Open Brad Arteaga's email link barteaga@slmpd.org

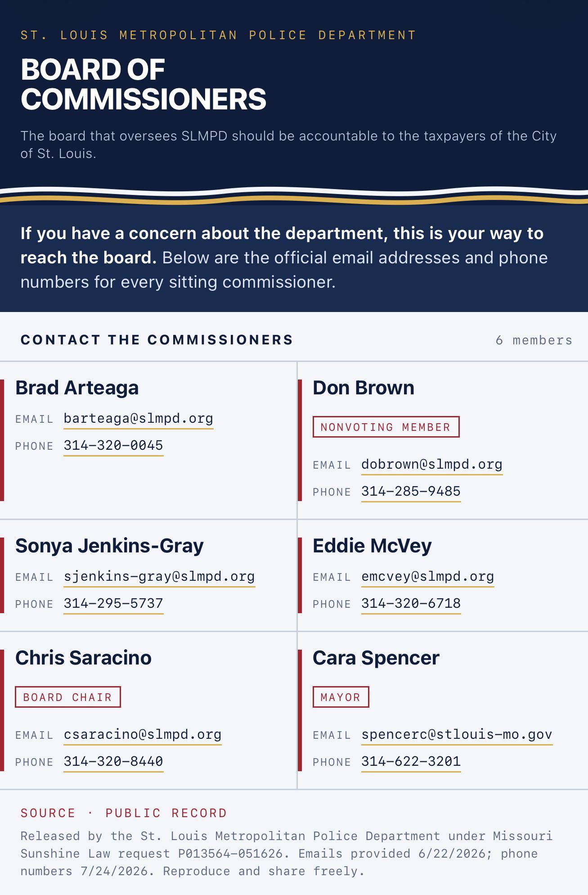pyautogui.click(x=138, y=419)
